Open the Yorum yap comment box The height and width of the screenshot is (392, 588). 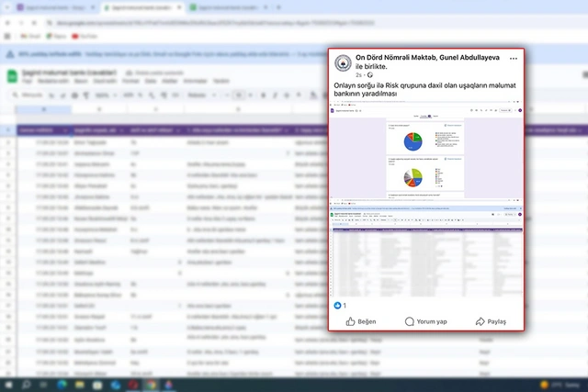425,321
